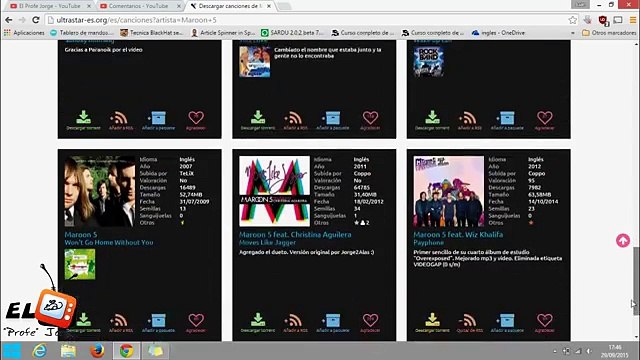Bookmark this page with the star icon
This screenshot has height=360, width=640.
coord(573,20)
